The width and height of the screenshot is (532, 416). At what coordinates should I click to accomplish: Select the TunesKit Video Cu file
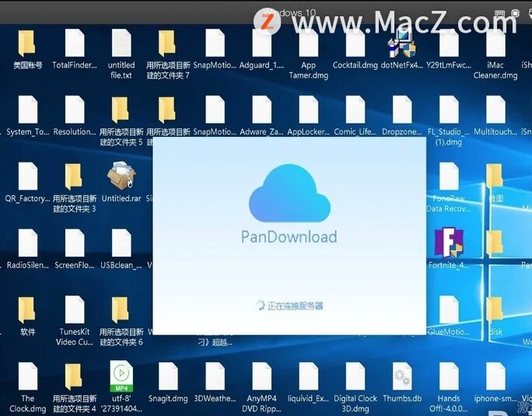click(75, 309)
